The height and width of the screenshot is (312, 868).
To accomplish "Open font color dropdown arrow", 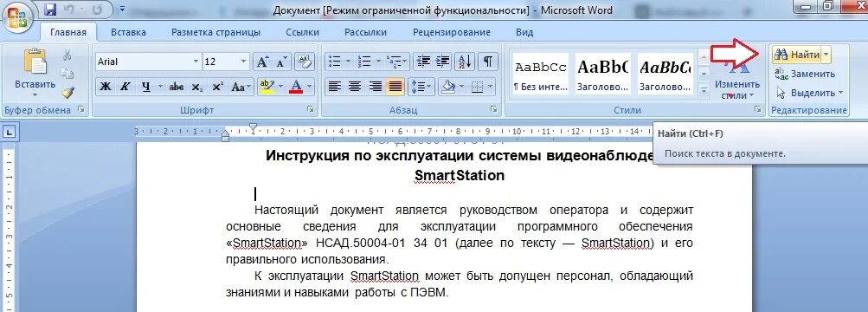I will [x=310, y=87].
